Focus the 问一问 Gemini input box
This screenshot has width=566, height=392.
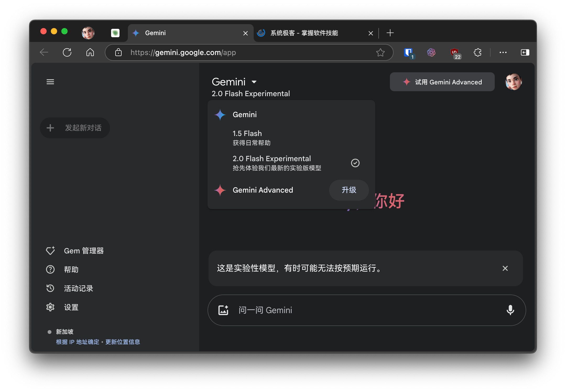[367, 310]
